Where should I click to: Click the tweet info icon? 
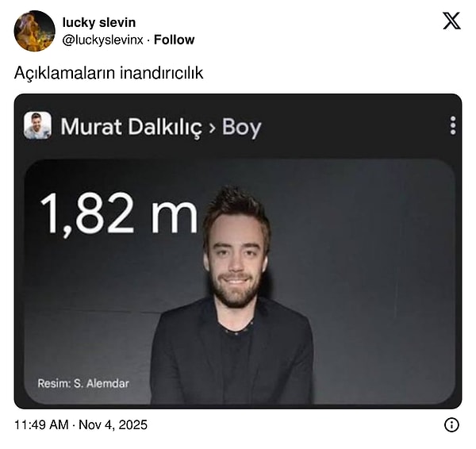coord(451,424)
